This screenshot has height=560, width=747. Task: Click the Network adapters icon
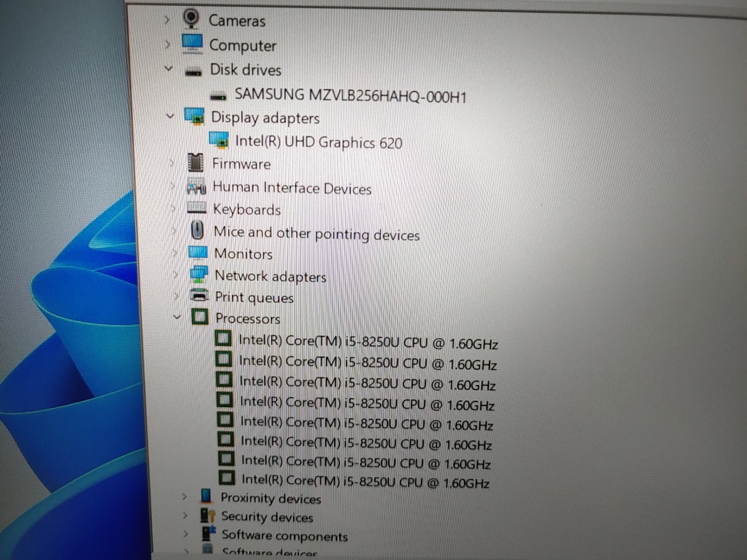coord(199,274)
